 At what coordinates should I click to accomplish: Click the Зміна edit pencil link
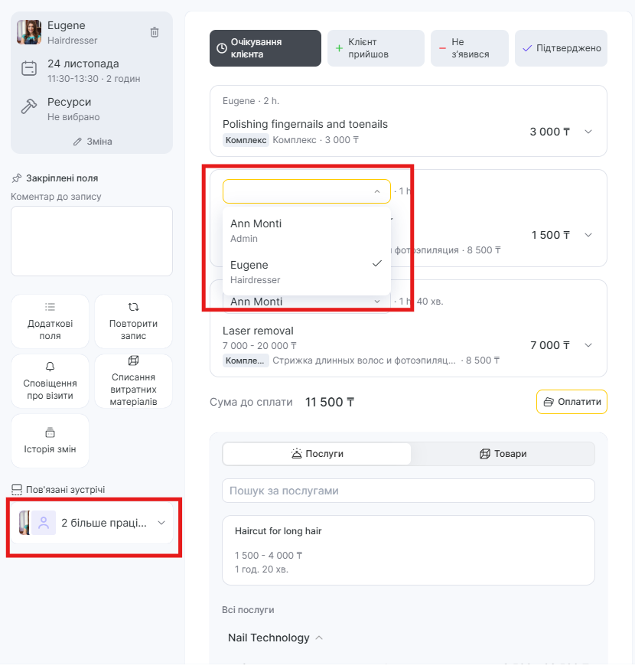pos(92,142)
